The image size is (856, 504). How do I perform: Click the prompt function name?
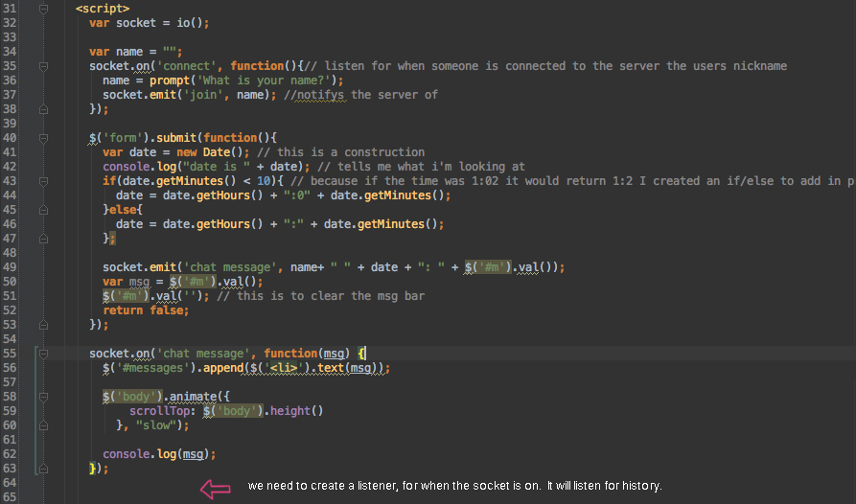pos(170,80)
